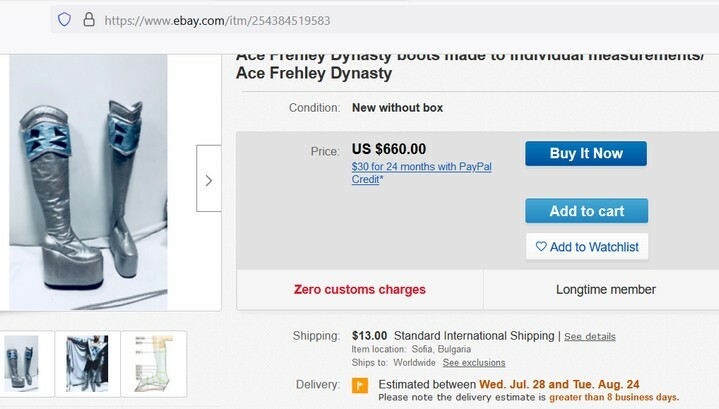Click the Longtime member cell
Screen dimensions: 719x409
[x=605, y=290]
